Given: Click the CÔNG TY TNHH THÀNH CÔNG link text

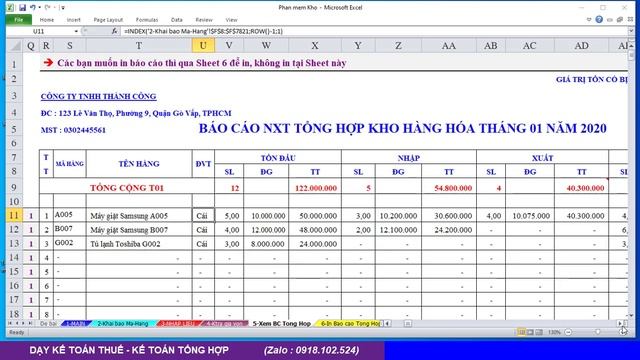Looking at the screenshot, I should coord(98,96).
